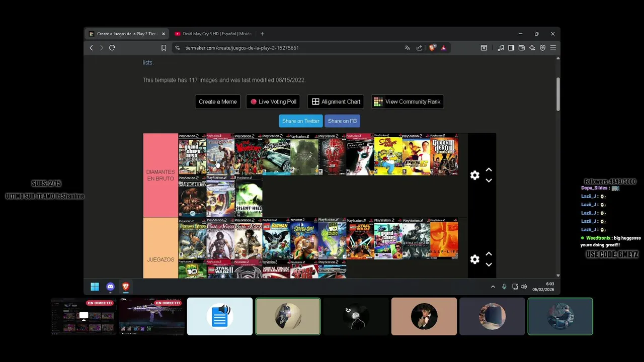This screenshot has height=362, width=644.
Task: Select Shadow of the Colossus cover
Action: tap(304, 154)
